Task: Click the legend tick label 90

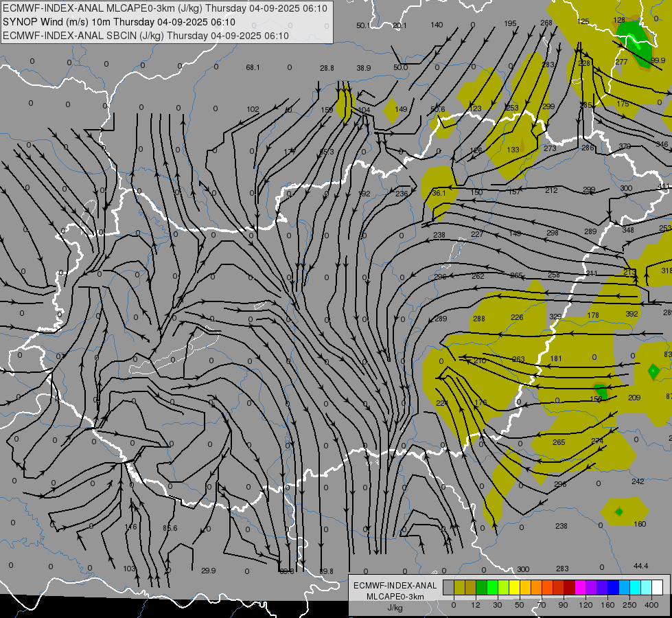Action: (x=563, y=605)
